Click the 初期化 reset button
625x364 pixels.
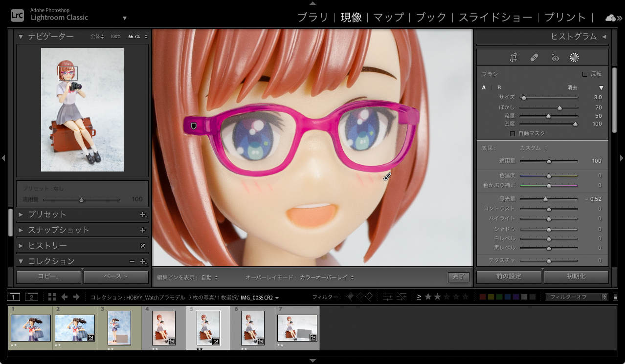tap(576, 277)
